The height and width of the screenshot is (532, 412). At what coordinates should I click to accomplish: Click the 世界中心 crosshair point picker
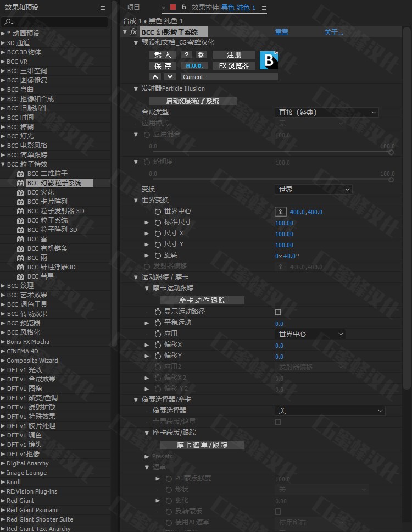point(280,212)
